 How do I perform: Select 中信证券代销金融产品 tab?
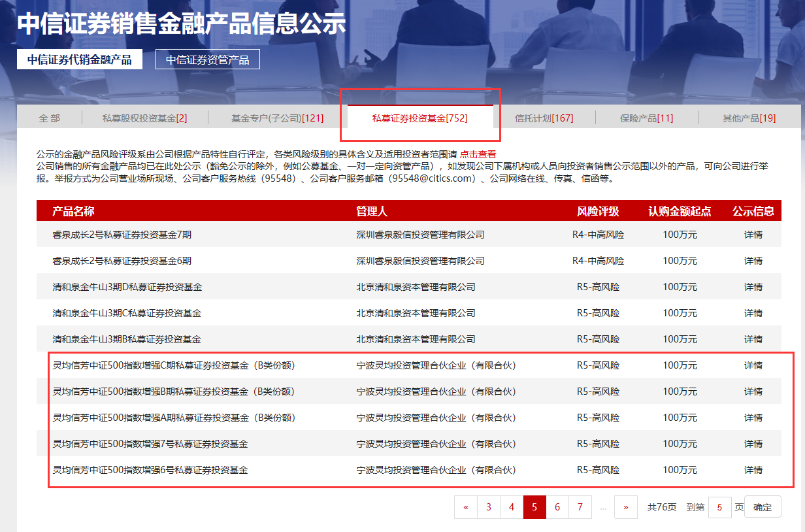(x=80, y=59)
